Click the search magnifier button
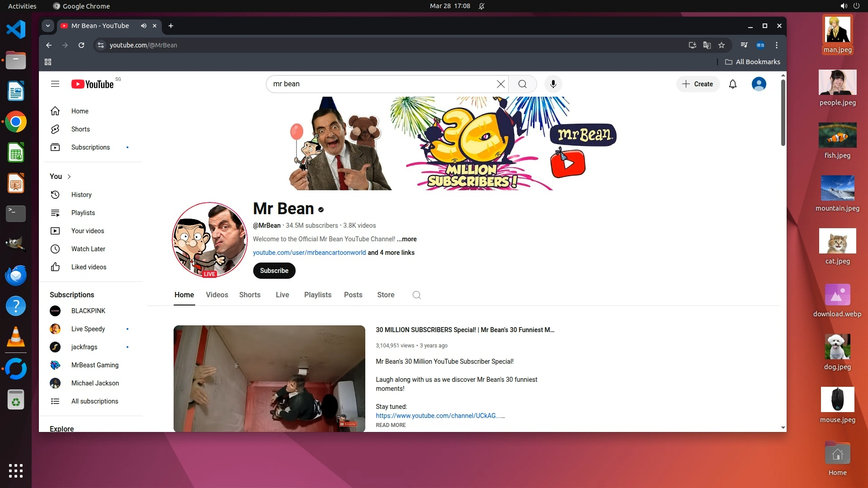Viewport: 868px width, 488px height. 522,84
